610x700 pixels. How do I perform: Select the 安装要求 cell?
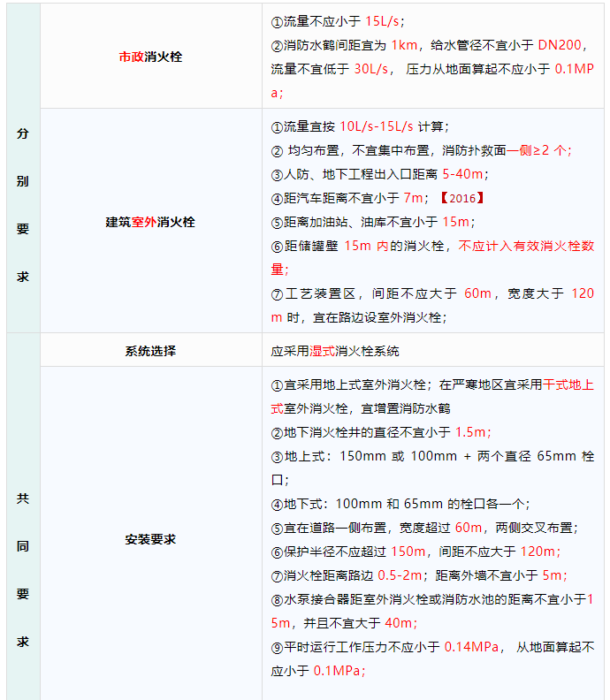pyautogui.click(x=150, y=538)
